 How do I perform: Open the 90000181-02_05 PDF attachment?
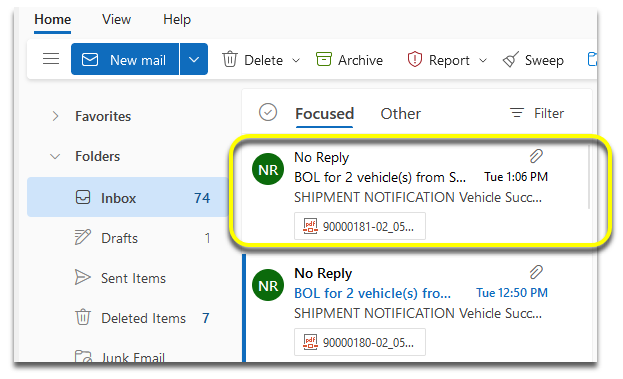(x=360, y=226)
